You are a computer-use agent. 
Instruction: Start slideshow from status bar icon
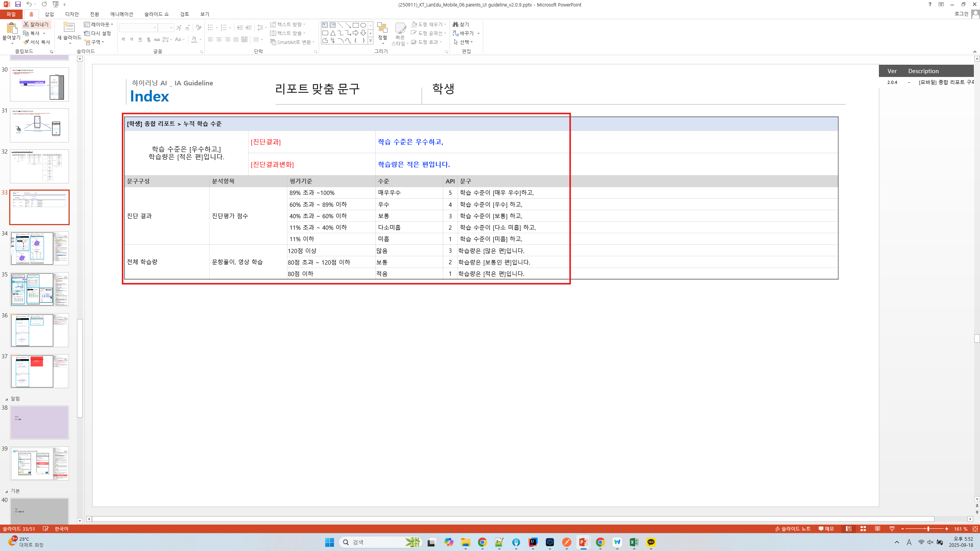coord(892,529)
